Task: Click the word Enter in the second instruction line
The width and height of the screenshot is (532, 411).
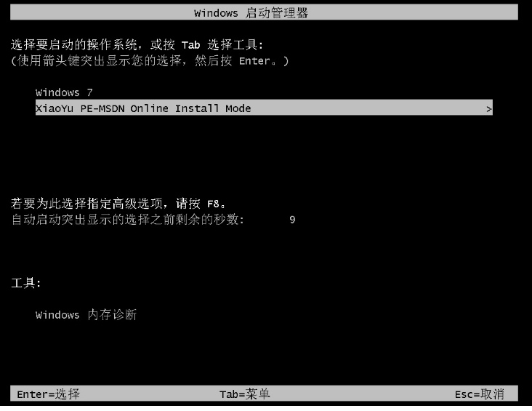Action: pos(254,61)
